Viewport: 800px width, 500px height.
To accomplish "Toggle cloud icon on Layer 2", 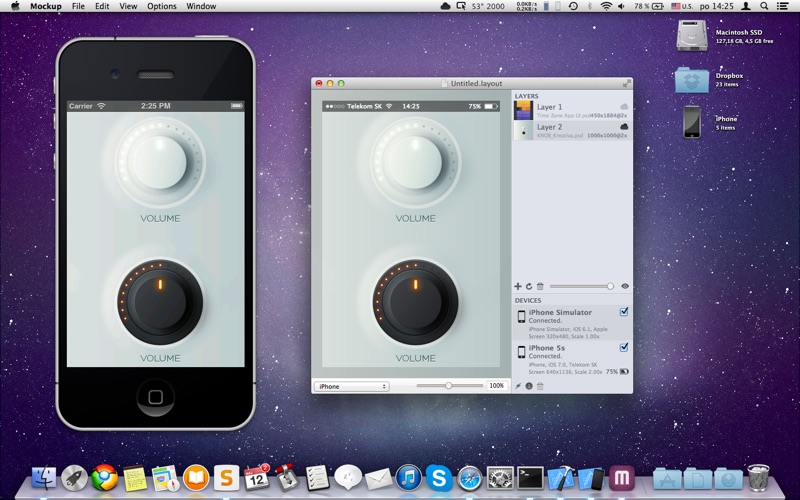I will click(x=623, y=127).
